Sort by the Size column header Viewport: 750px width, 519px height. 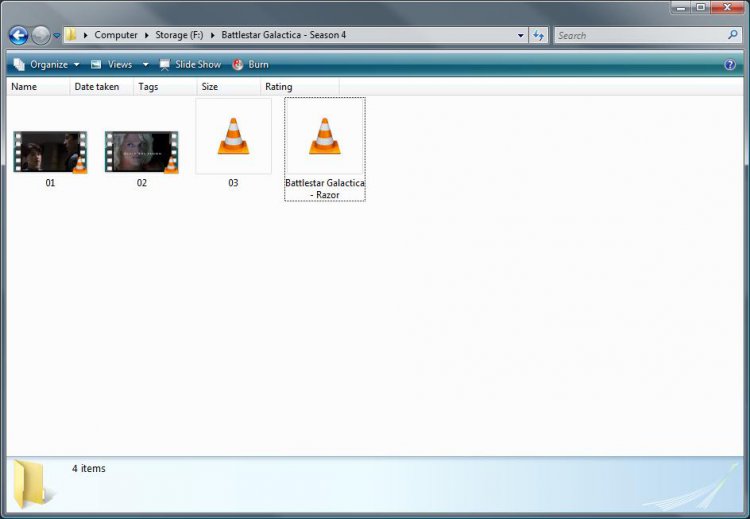(x=229, y=87)
